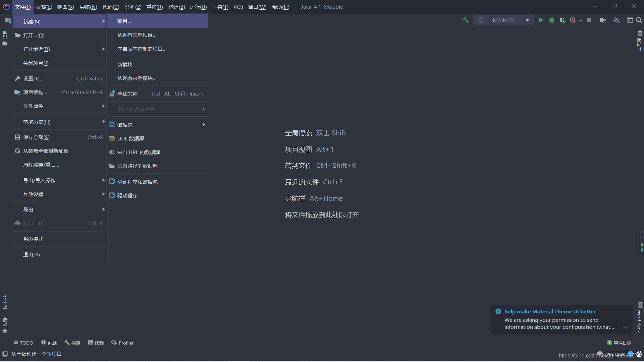Toggle 省电模式 power save mode
Image resolution: width=644 pixels, height=362 pixels.
click(60, 239)
